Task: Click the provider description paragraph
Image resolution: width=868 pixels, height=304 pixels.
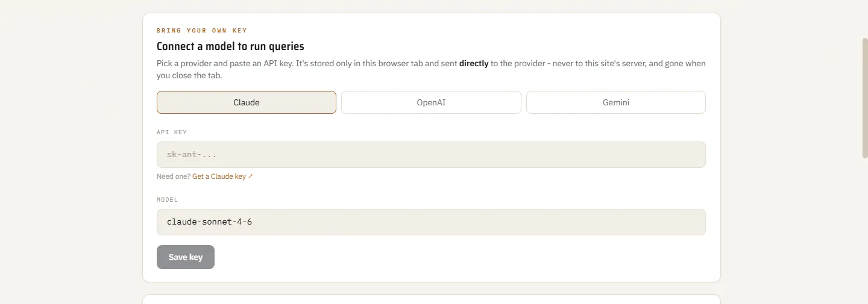Action: tap(431, 69)
